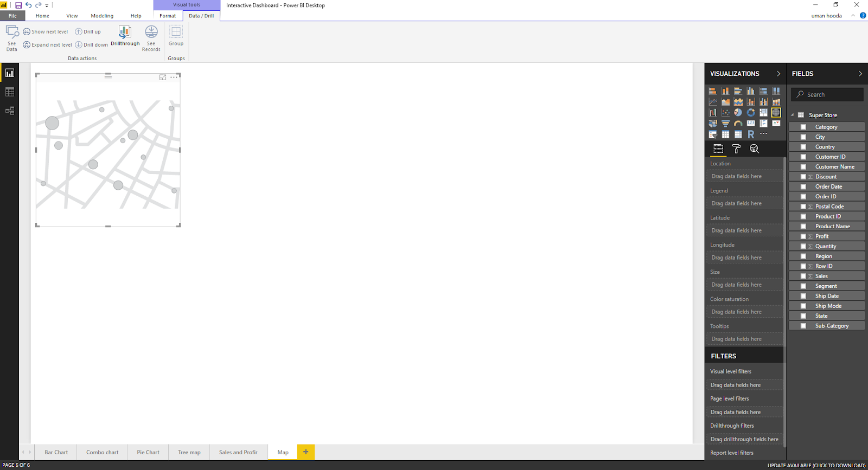Viewport: 868px width, 470px height.
Task: Open the Format paint roller pane
Action: [736, 149]
